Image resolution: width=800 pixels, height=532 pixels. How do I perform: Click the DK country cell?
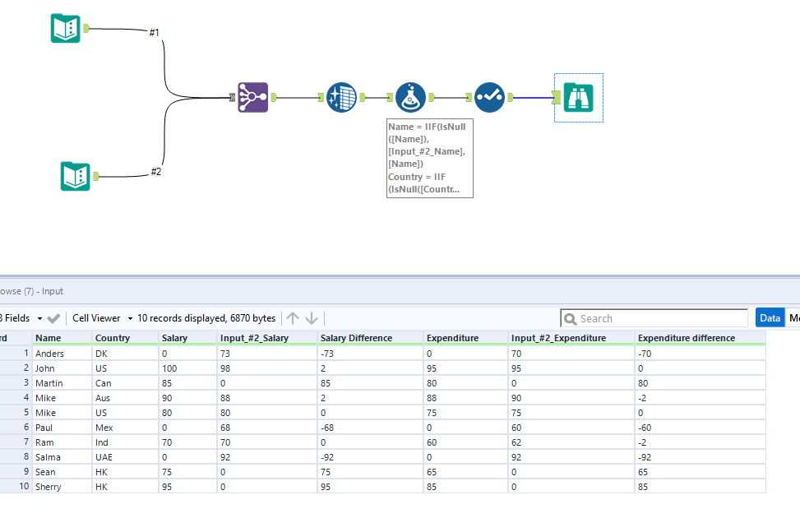tap(126, 354)
